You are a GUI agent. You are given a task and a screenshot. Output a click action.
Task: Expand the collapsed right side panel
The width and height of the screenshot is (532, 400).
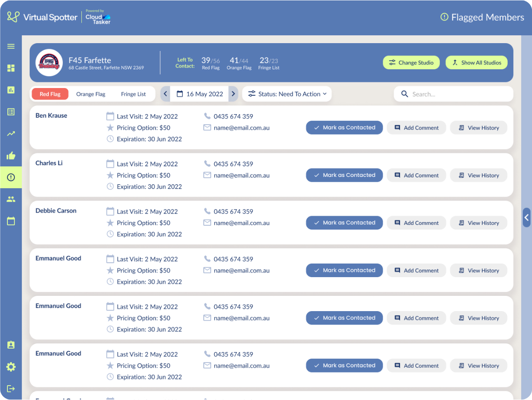(x=526, y=217)
